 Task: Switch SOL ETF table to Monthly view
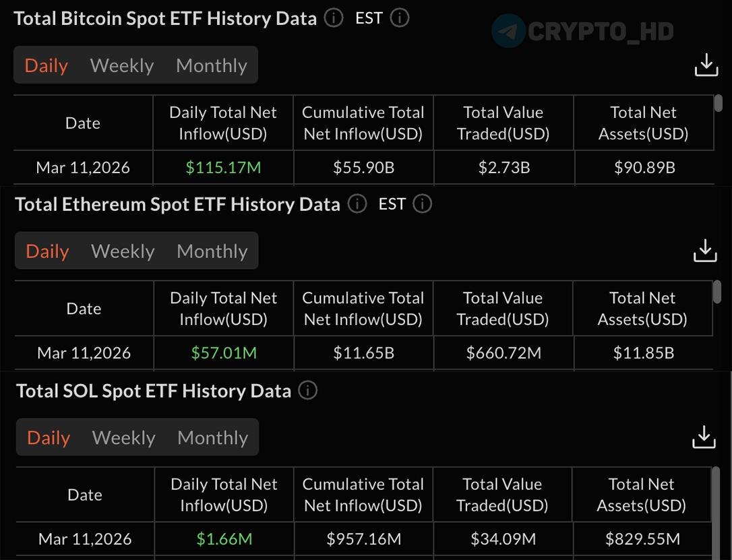tap(213, 438)
